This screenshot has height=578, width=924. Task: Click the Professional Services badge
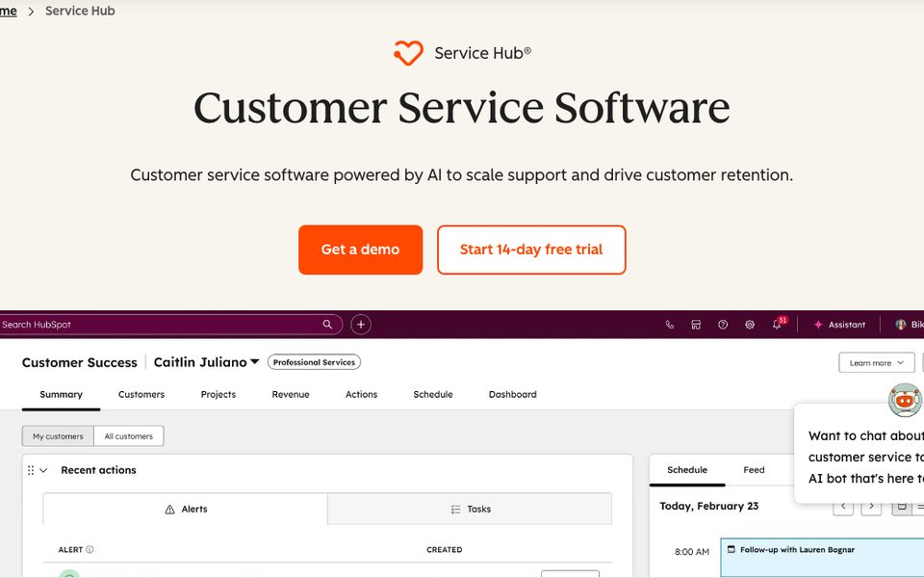click(x=314, y=362)
